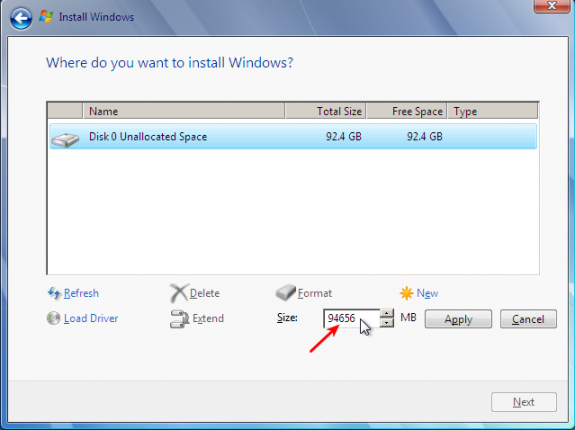
Task: Sort by the Total Size column header
Action: [x=325, y=111]
